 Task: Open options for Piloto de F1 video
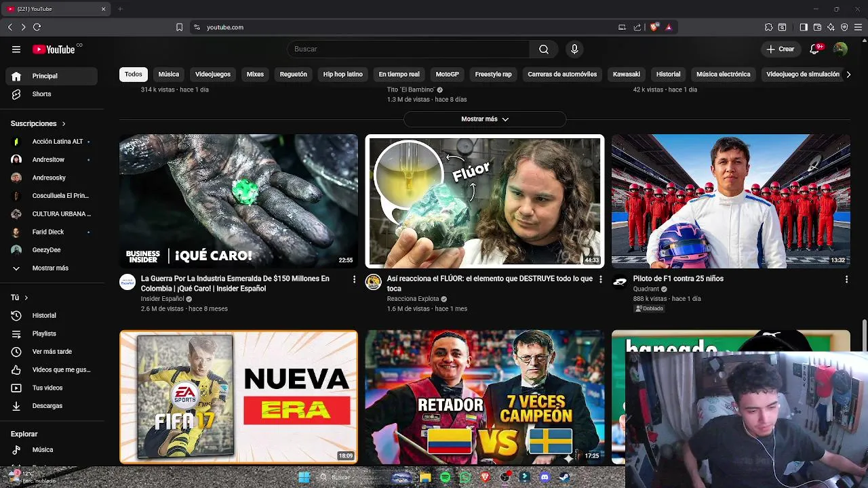(x=846, y=279)
